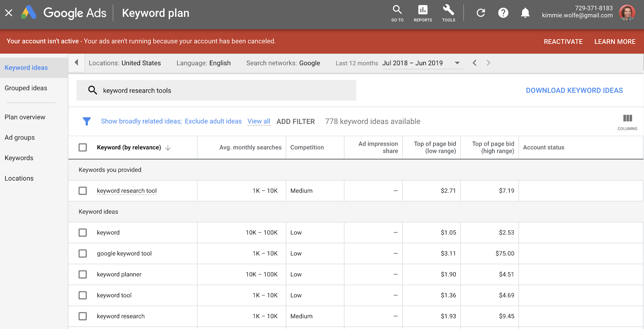The width and height of the screenshot is (644, 329).
Task: Open the notifications bell
Action: coord(525,13)
